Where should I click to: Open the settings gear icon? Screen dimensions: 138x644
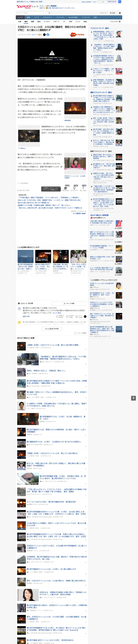point(120,13)
